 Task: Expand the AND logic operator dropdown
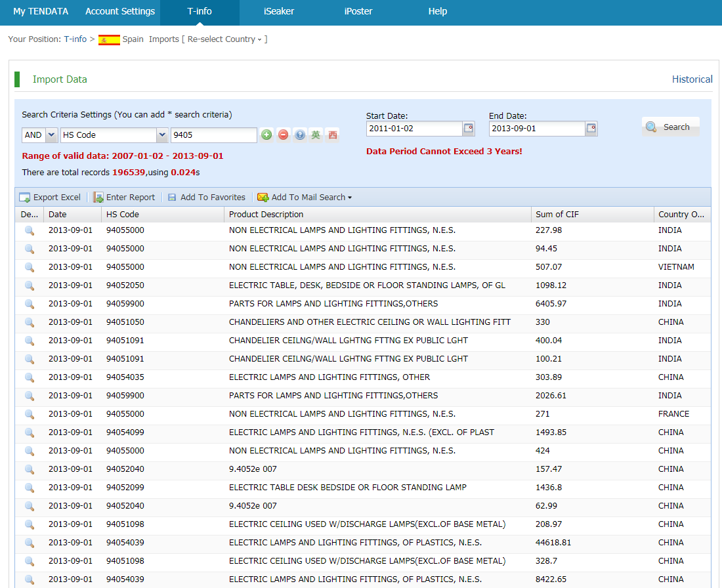(51, 135)
